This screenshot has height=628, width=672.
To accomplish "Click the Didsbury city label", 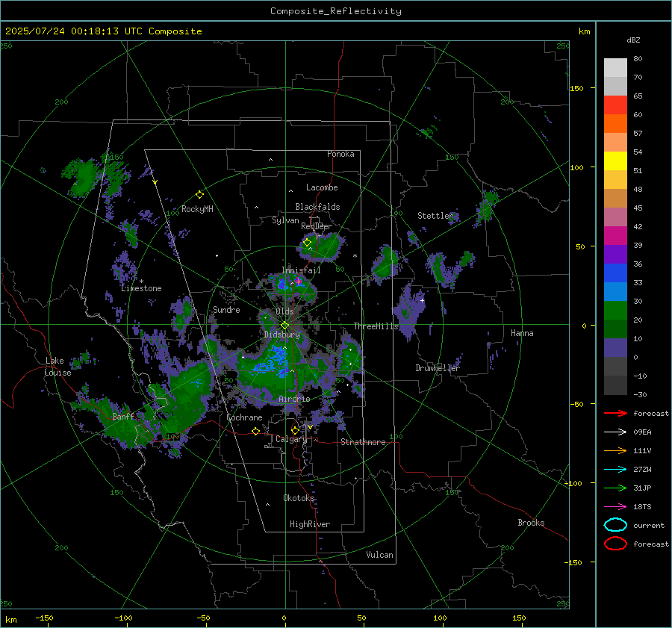I will coord(281,335).
